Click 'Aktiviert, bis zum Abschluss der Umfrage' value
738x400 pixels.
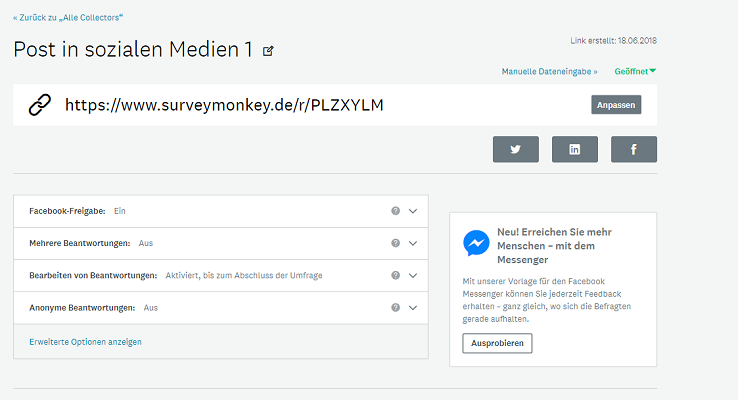tap(244, 275)
